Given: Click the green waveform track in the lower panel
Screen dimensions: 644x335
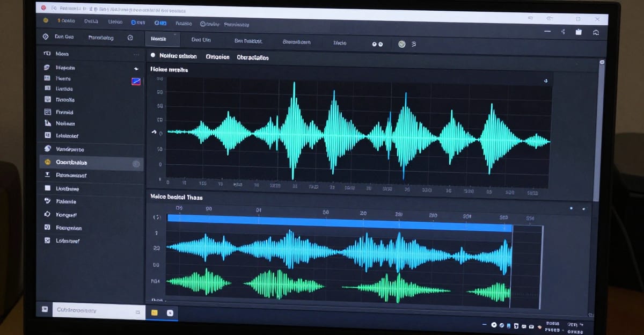Looking at the screenshot, I should [339, 286].
